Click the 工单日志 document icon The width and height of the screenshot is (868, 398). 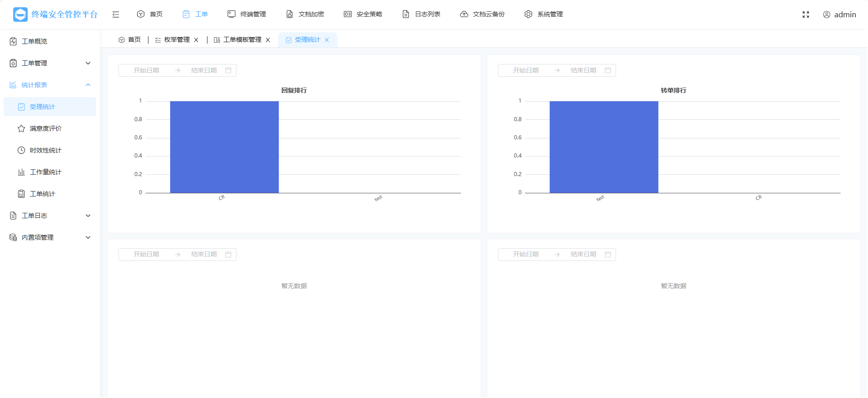[x=13, y=216]
